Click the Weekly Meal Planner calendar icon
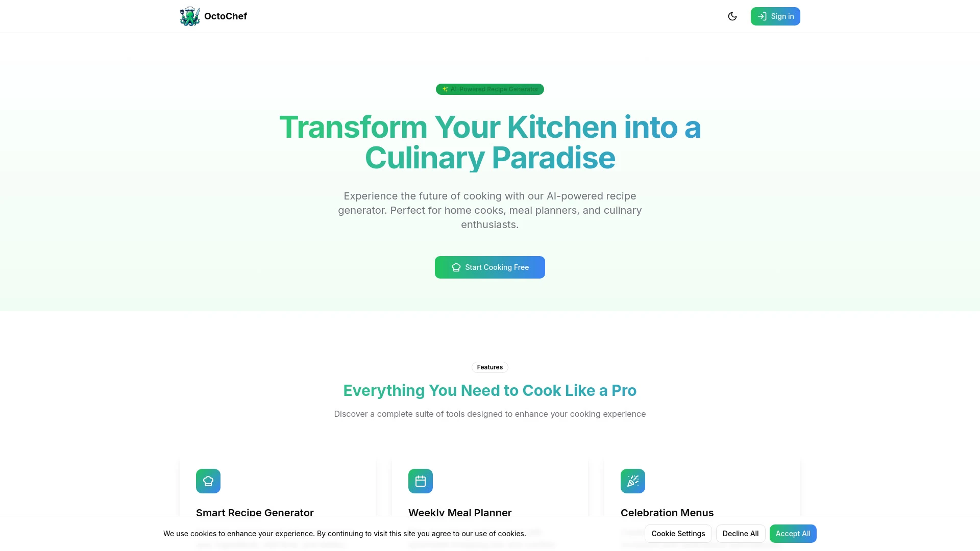This screenshot has width=980, height=551. pyautogui.click(x=420, y=481)
